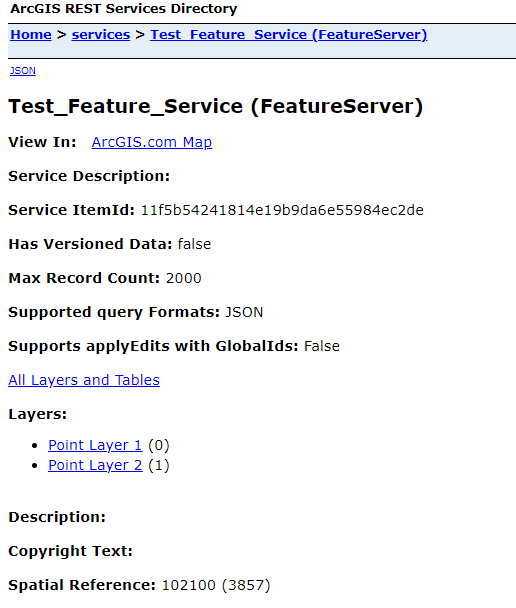This screenshot has height=608, width=516.
Task: Open the Home breadcrumb link
Action: [x=31, y=35]
